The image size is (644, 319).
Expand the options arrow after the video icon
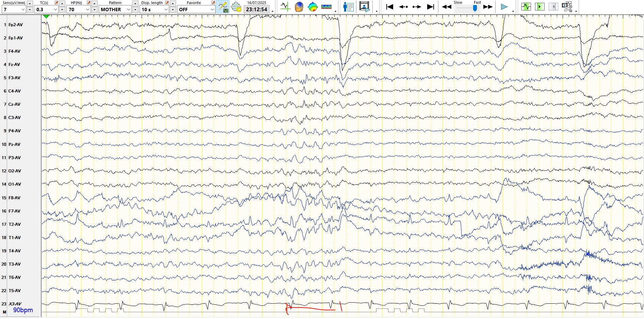click(x=376, y=11)
